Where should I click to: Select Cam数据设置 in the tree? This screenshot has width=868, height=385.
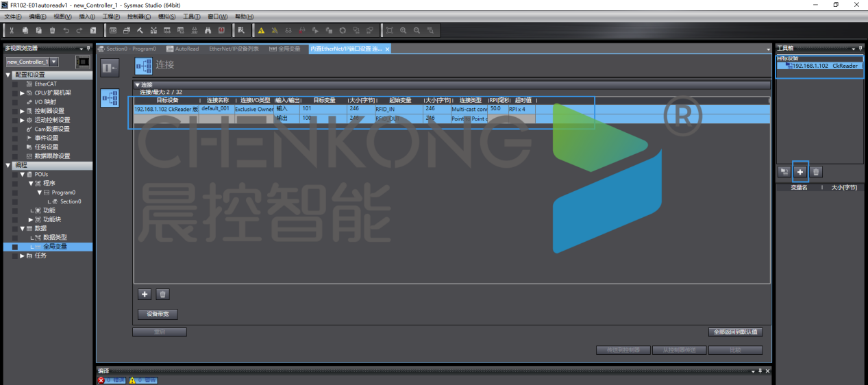(x=52, y=129)
